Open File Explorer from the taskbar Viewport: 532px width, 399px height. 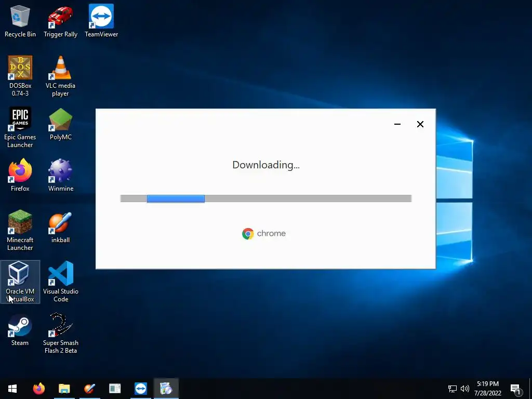(x=64, y=389)
